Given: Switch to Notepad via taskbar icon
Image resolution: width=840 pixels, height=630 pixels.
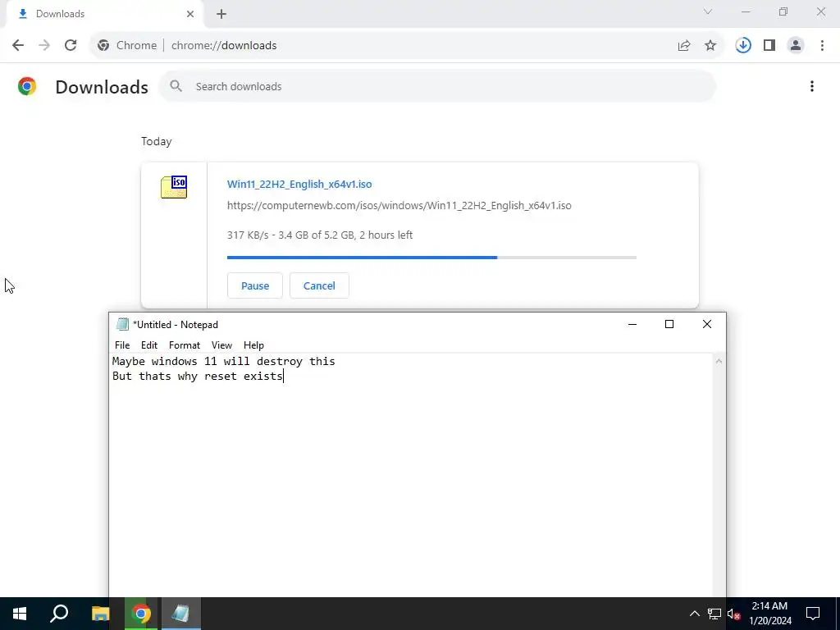Looking at the screenshot, I should point(180,614).
